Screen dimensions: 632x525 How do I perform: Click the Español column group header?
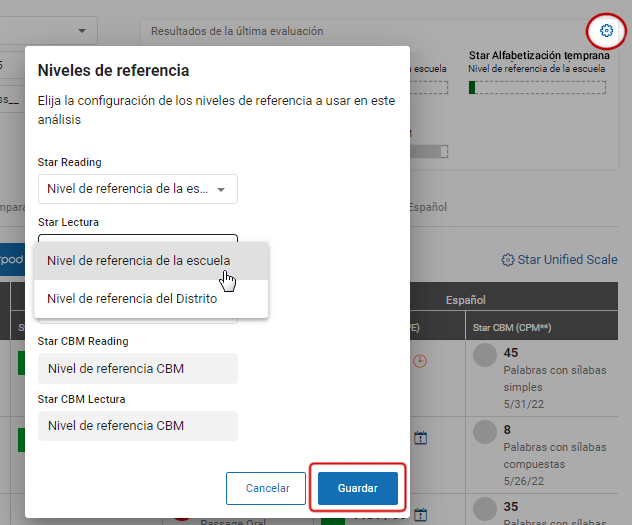tap(466, 300)
